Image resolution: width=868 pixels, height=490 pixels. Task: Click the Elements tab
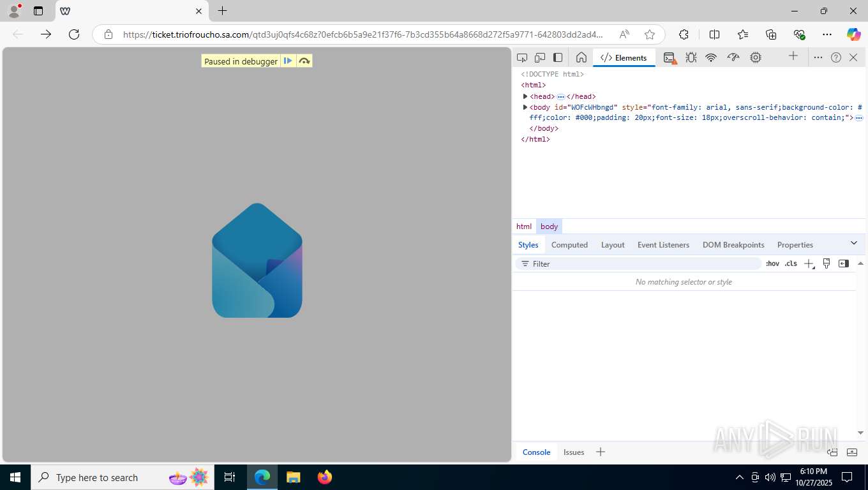pyautogui.click(x=624, y=57)
